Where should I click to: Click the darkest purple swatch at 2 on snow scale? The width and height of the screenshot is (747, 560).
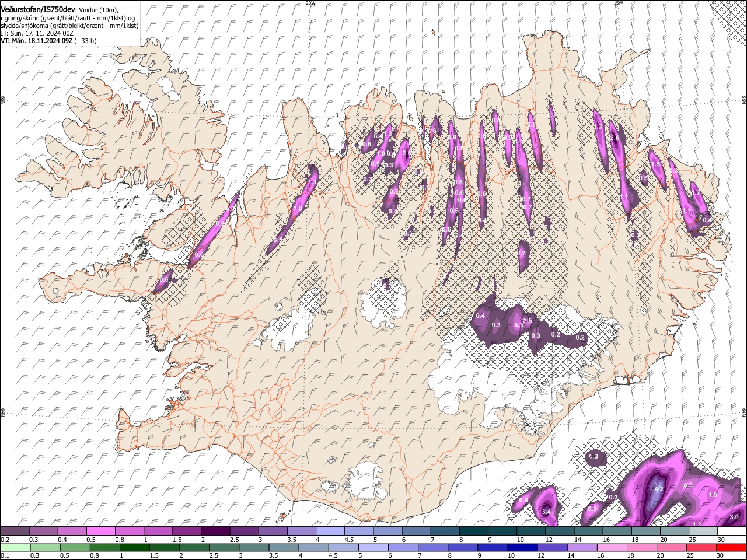pyautogui.click(x=216, y=531)
